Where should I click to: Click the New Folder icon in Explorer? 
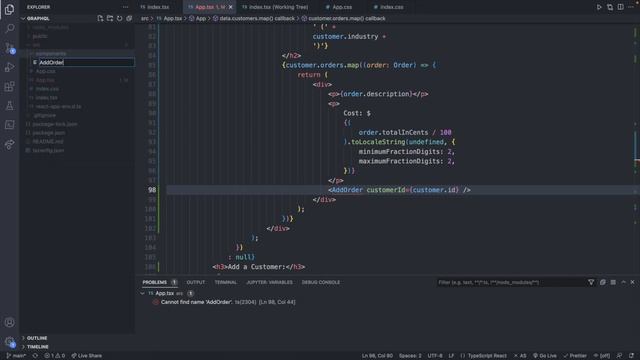(110, 18)
